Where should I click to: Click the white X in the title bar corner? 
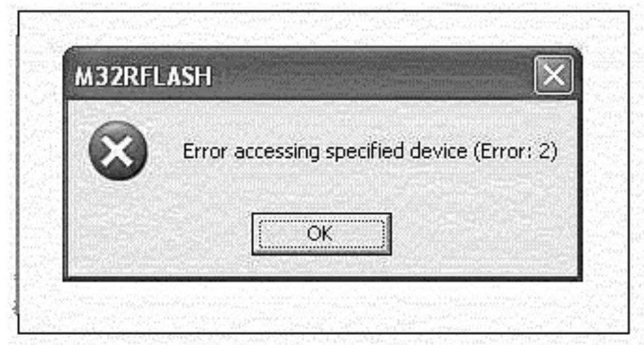(554, 75)
